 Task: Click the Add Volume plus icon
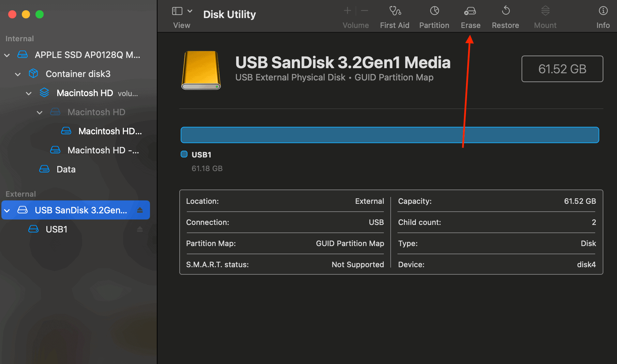click(347, 11)
